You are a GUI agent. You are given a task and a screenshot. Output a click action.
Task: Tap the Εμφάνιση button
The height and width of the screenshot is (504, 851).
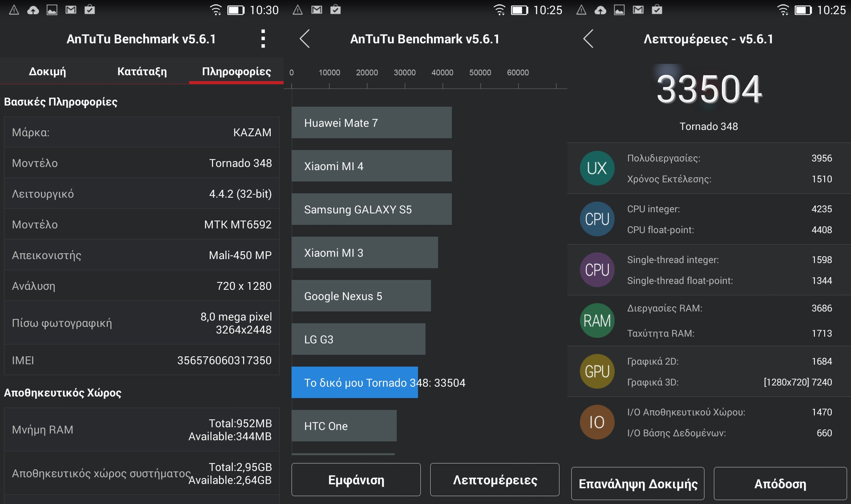tap(356, 480)
